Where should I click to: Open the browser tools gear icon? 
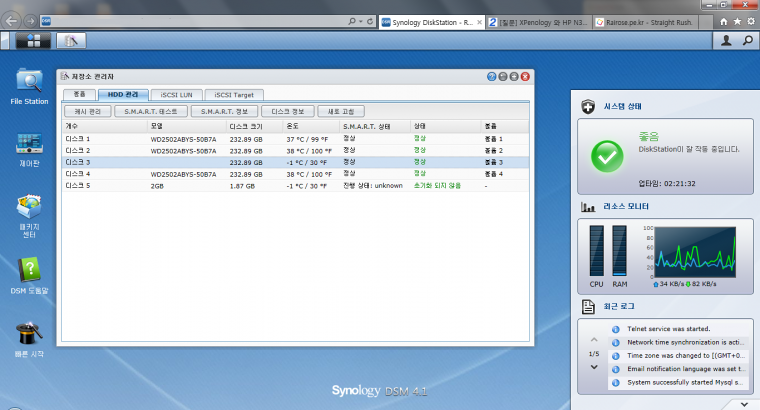tap(751, 21)
